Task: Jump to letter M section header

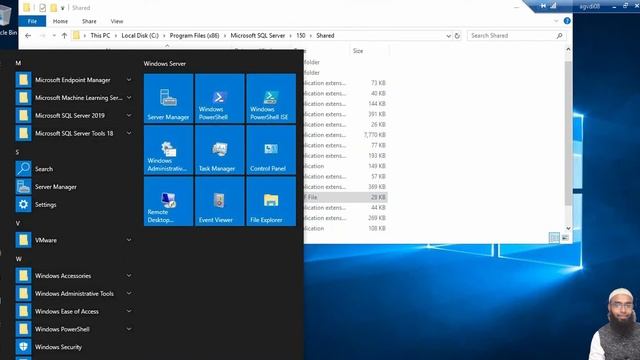Action: click(x=18, y=63)
